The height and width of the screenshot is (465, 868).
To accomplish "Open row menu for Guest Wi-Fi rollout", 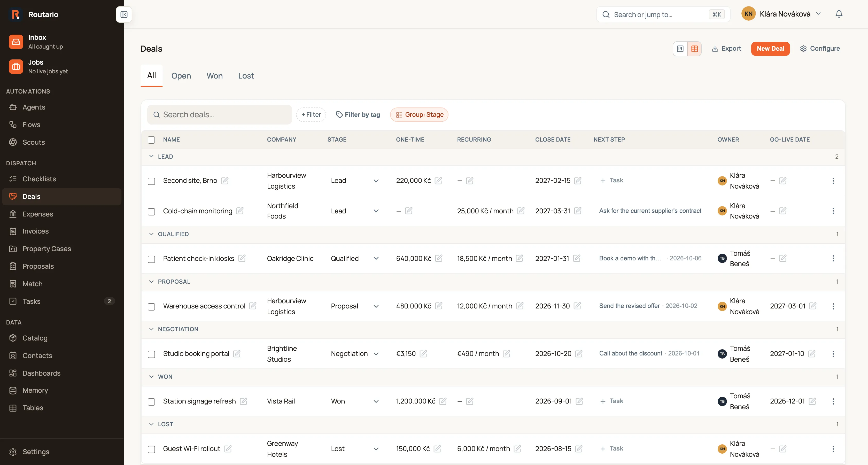I will point(833,449).
